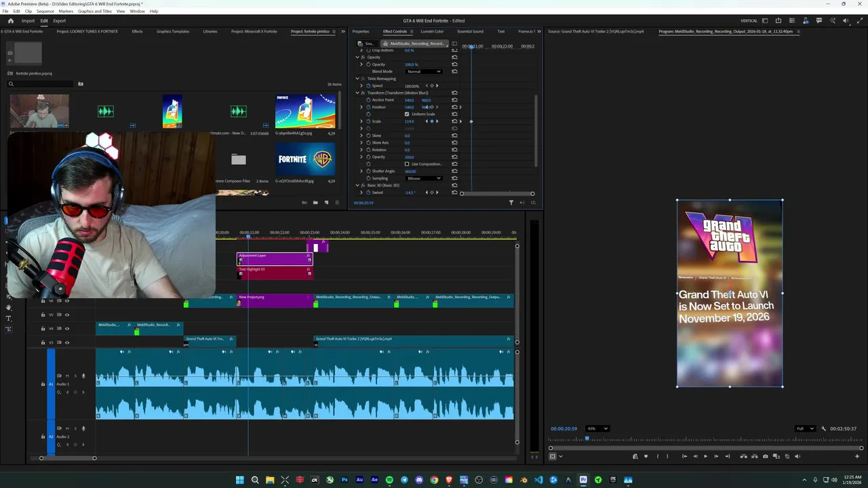The height and width of the screenshot is (488, 868).
Task: Go to the In point
Action: click(684, 456)
